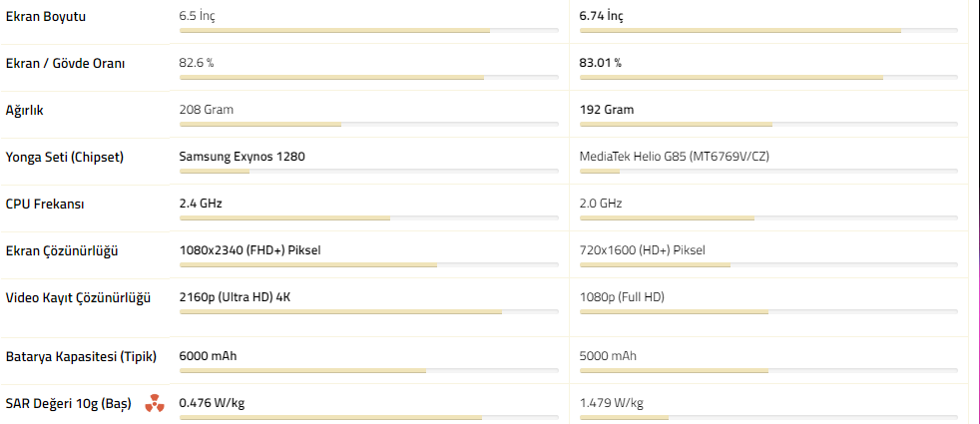Select the 6000 mAh battery value
Viewport: 980px width, 424px height.
(x=208, y=356)
